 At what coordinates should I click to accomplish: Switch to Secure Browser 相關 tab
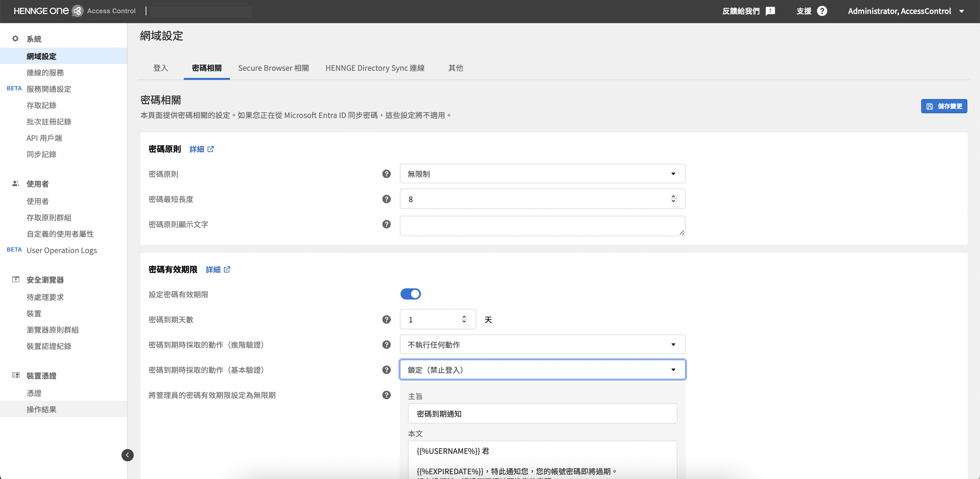tap(274, 68)
